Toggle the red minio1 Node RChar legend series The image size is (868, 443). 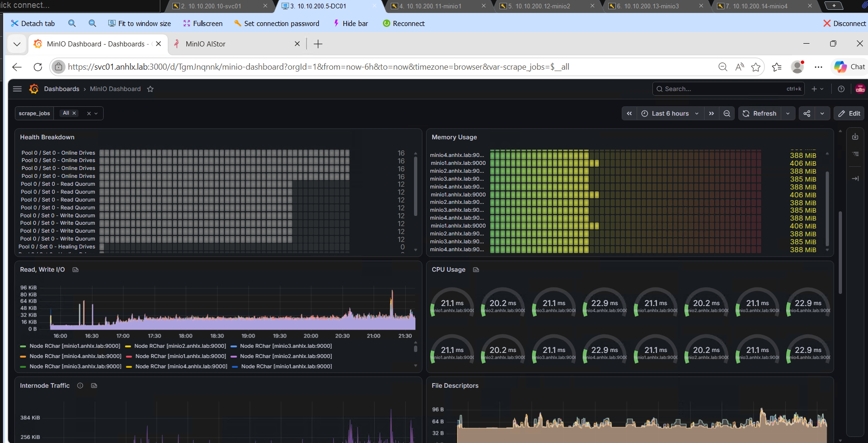coord(177,356)
